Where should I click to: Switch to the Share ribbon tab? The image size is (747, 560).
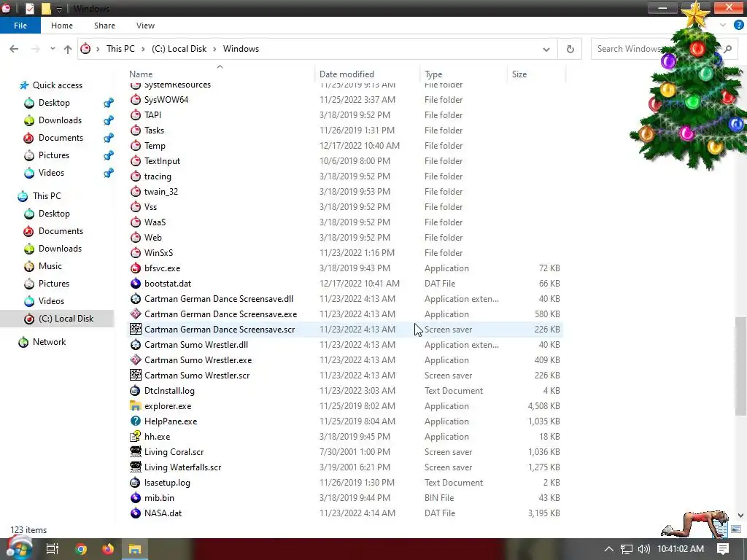point(104,26)
